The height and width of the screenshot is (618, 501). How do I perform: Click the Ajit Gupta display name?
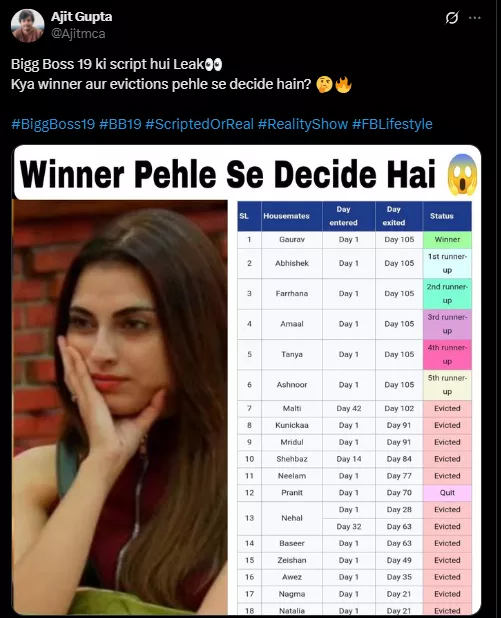82,17
